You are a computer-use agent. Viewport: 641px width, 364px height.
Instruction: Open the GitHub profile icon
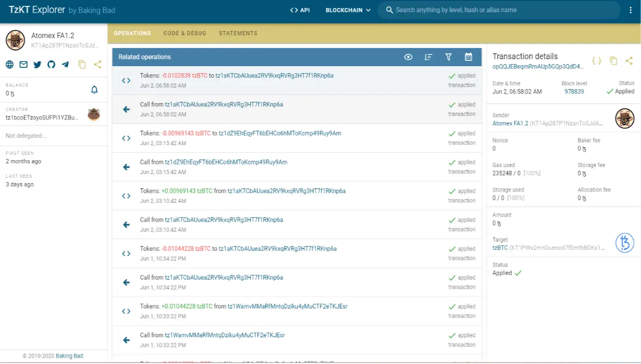click(x=51, y=65)
